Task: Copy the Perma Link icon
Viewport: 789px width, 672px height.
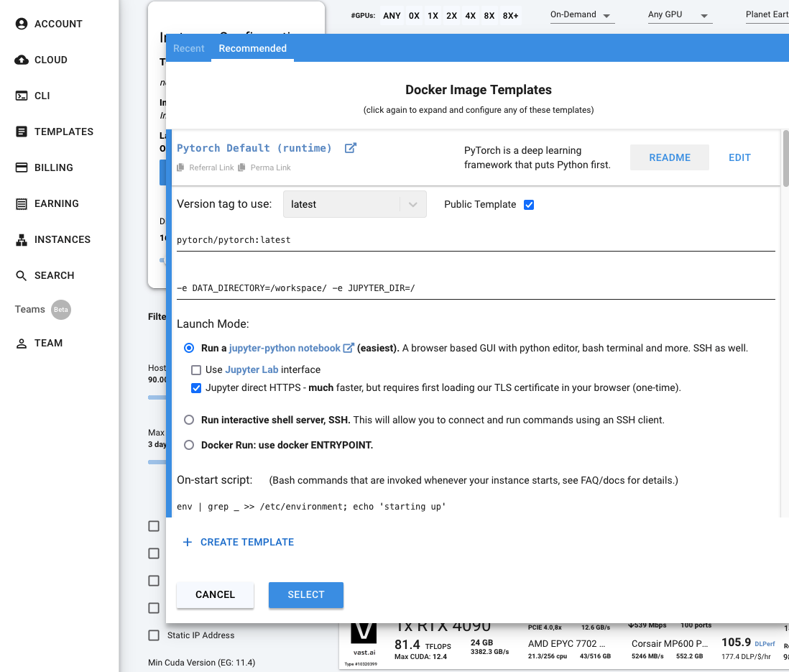Action: point(241,167)
